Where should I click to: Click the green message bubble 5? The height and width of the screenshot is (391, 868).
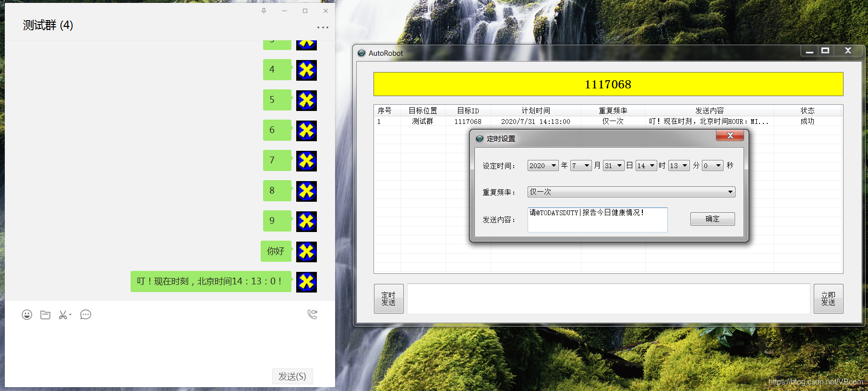click(277, 100)
